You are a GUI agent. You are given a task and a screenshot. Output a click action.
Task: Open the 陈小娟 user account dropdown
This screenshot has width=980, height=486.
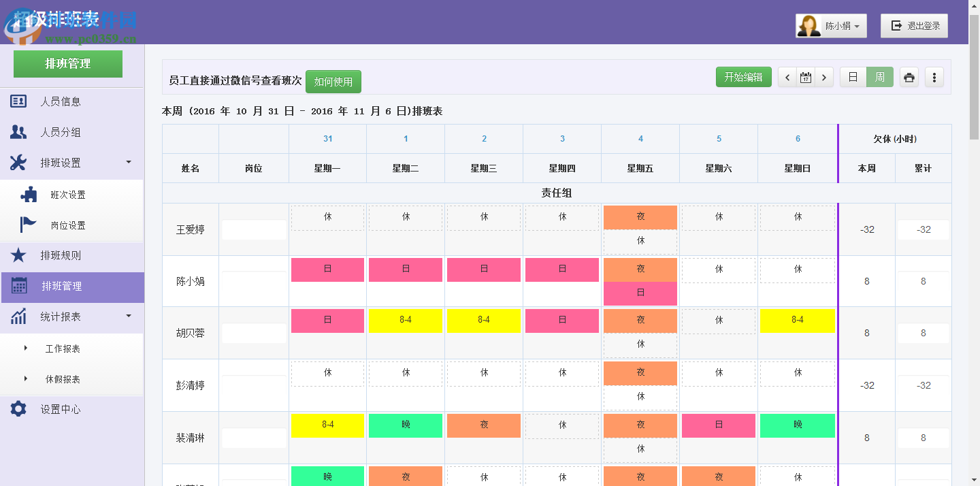click(831, 25)
